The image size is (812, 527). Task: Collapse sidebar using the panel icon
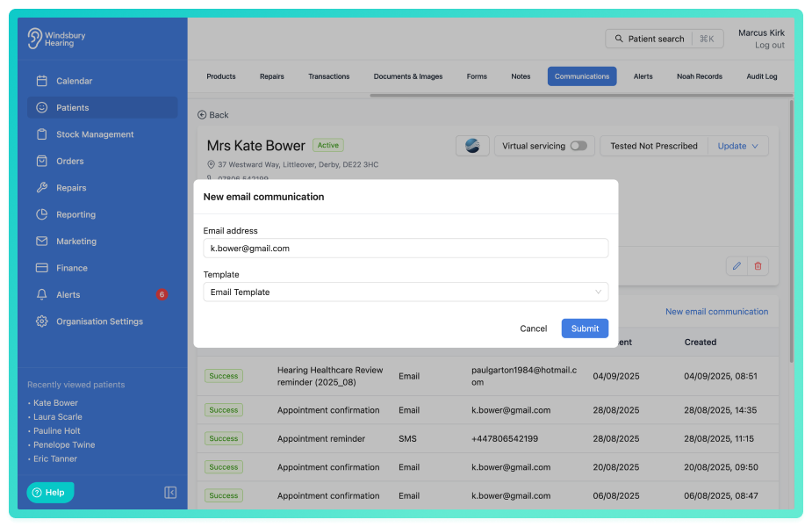(x=170, y=492)
